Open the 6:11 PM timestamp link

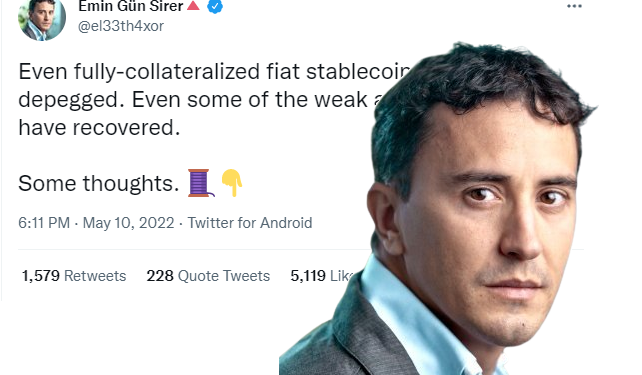click(44, 223)
